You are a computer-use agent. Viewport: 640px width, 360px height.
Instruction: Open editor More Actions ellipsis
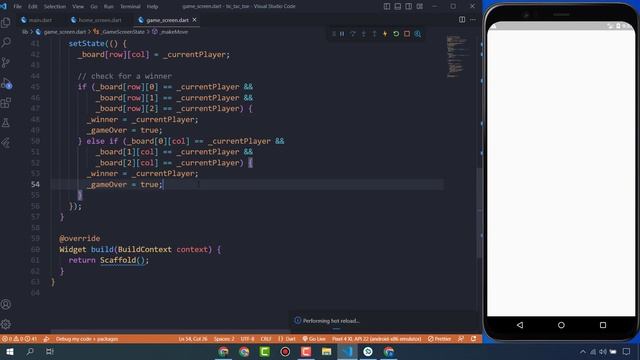[x=473, y=20]
